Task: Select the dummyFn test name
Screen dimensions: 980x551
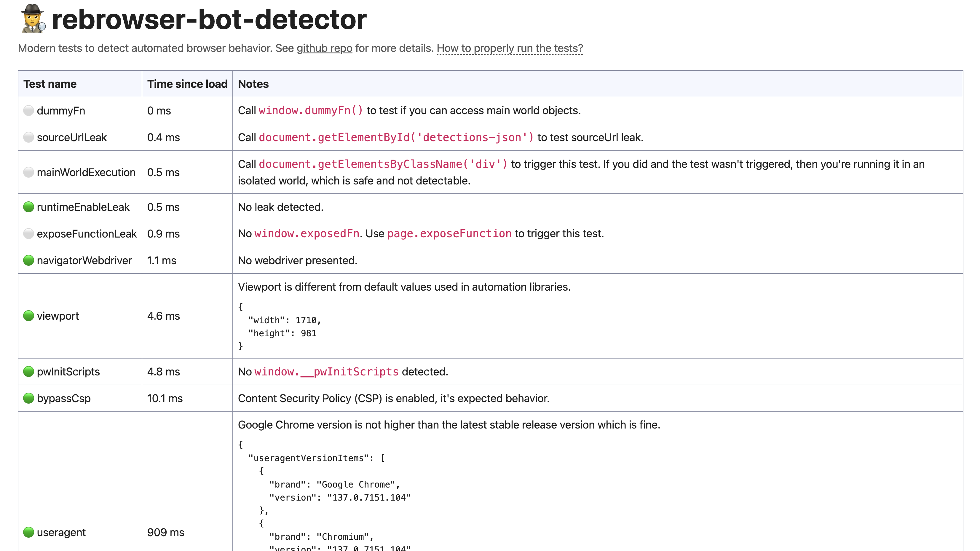Action: (x=61, y=111)
